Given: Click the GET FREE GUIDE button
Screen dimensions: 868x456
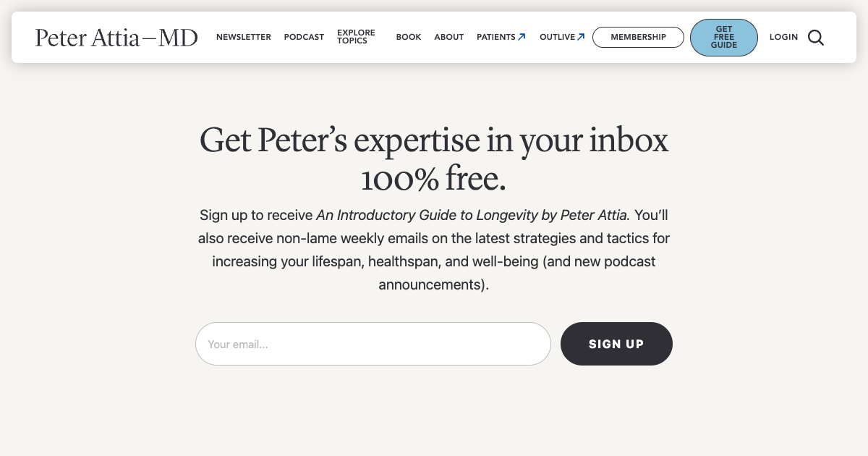Looking at the screenshot, I should click(x=724, y=37).
